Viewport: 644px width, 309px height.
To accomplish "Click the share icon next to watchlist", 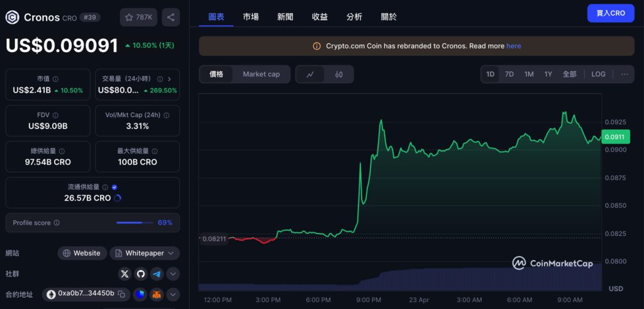I will pos(170,17).
